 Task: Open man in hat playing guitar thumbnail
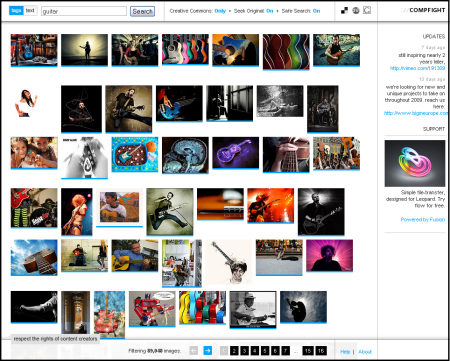253,310
